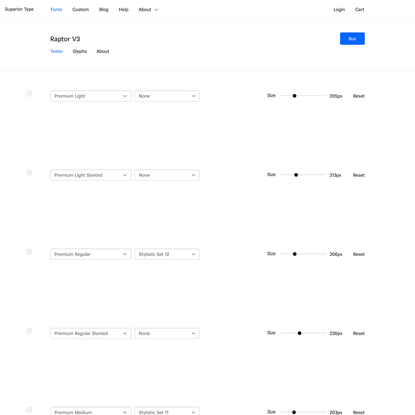Click the circle icon beside Premium Light row

(x=29, y=94)
